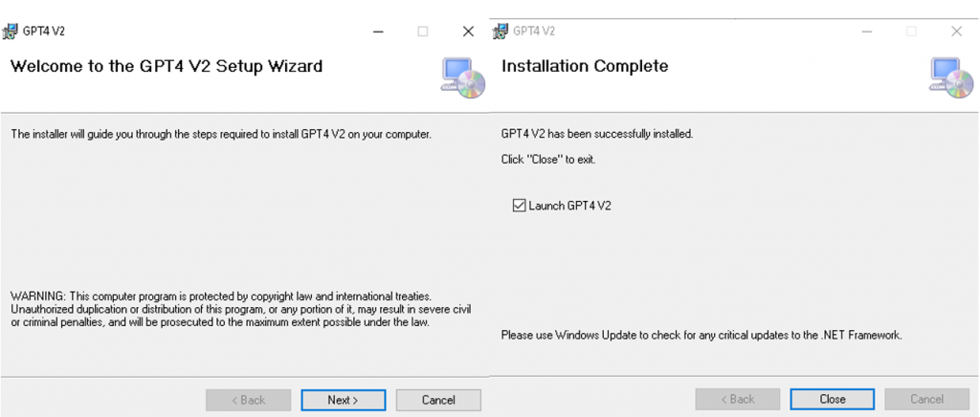The height and width of the screenshot is (417, 980).
Task: Click the computer-and-disc graphic in the Welcome banner
Action: [464, 78]
